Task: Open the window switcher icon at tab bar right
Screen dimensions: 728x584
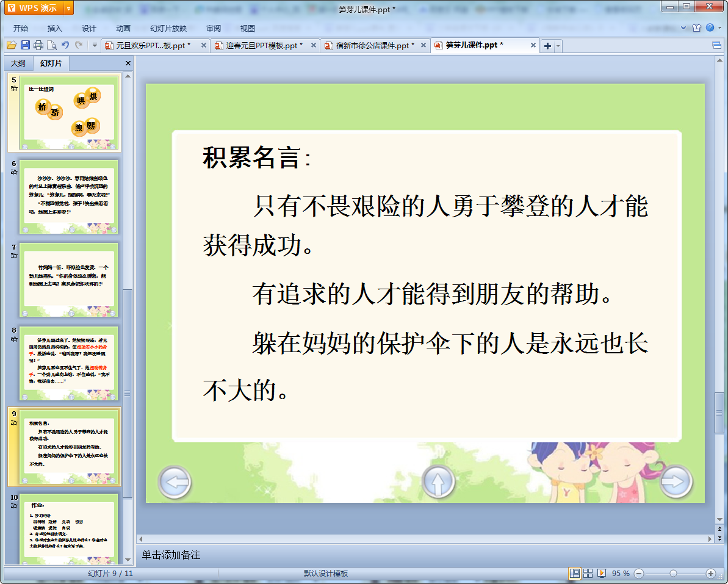Action: point(716,45)
